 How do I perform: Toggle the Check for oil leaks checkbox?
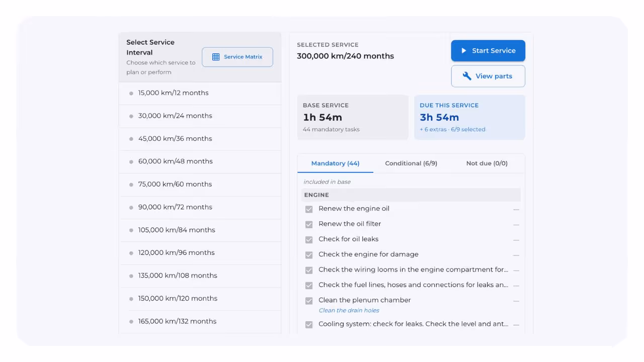tap(309, 239)
